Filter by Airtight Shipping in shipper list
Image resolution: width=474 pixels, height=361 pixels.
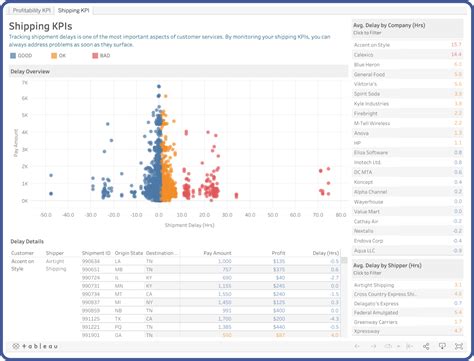click(408, 285)
